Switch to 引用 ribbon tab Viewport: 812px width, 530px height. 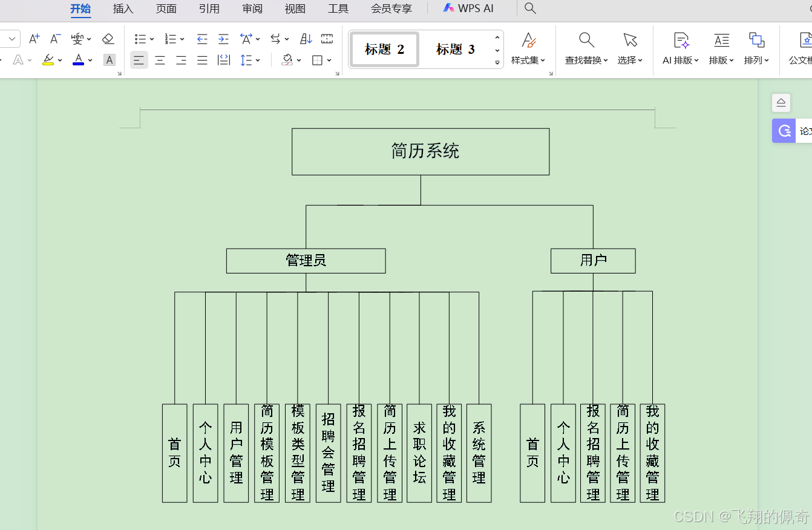tap(209, 8)
